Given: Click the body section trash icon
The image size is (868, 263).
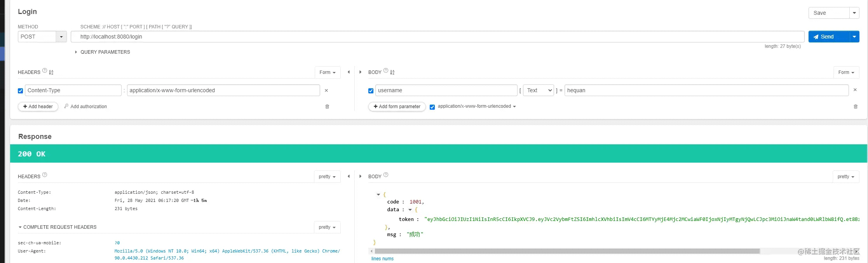Looking at the screenshot, I should click(855, 107).
